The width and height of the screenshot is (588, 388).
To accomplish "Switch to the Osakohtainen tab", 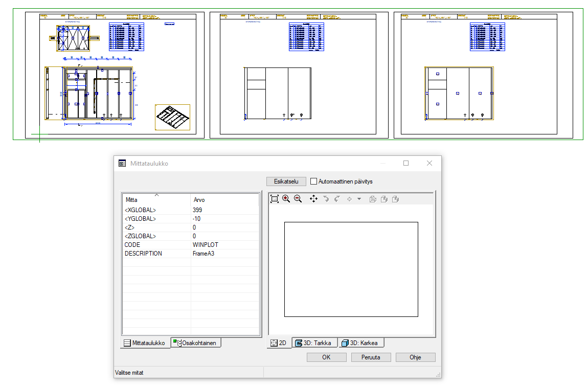I will coord(196,343).
